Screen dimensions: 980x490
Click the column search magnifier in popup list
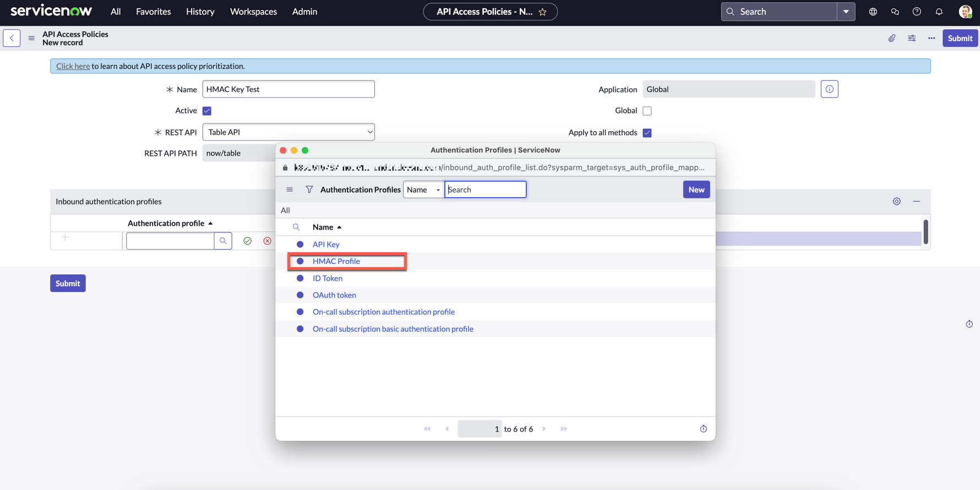(x=296, y=227)
